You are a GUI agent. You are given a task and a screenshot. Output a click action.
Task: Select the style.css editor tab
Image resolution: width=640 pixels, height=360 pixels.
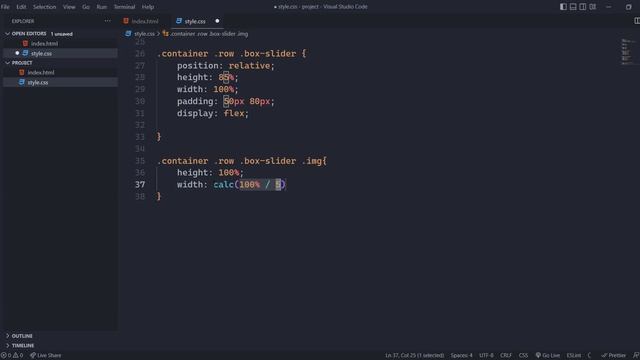[198, 21]
